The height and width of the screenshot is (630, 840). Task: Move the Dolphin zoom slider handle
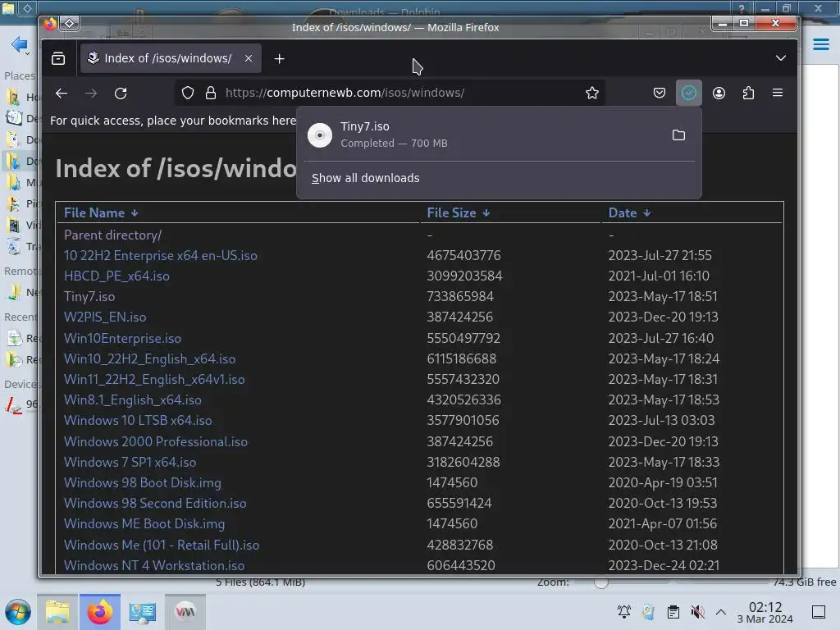(601, 582)
